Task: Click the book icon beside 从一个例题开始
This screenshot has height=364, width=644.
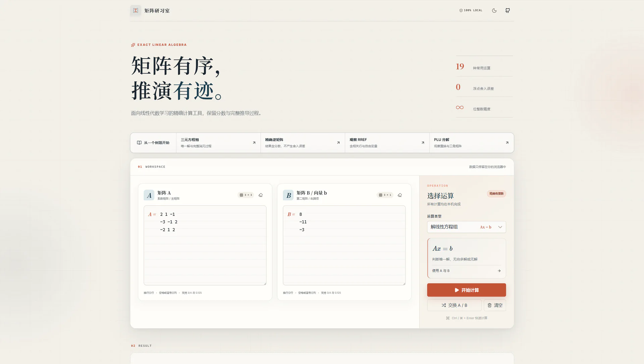Action: [x=139, y=143]
